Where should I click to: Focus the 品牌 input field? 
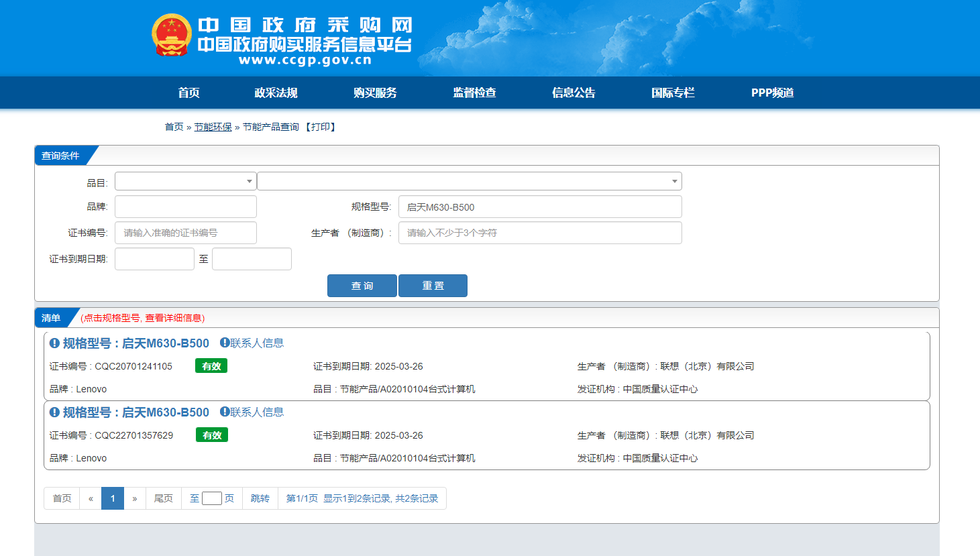point(186,207)
